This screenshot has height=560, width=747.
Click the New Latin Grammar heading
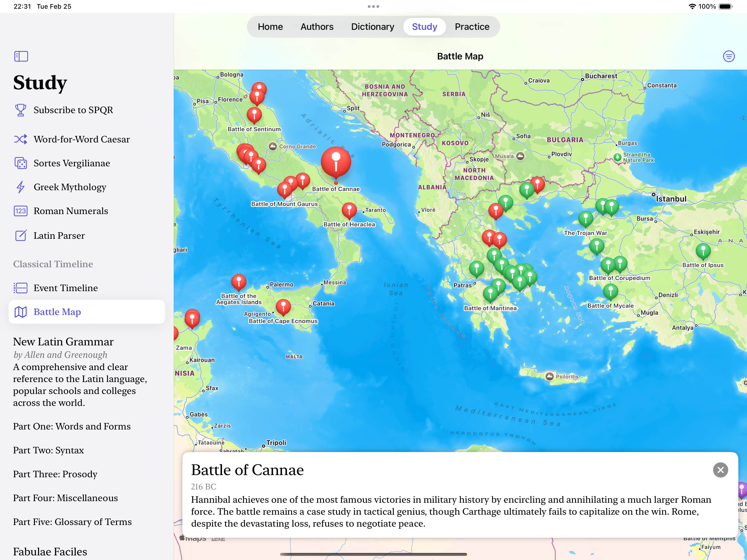click(x=63, y=342)
